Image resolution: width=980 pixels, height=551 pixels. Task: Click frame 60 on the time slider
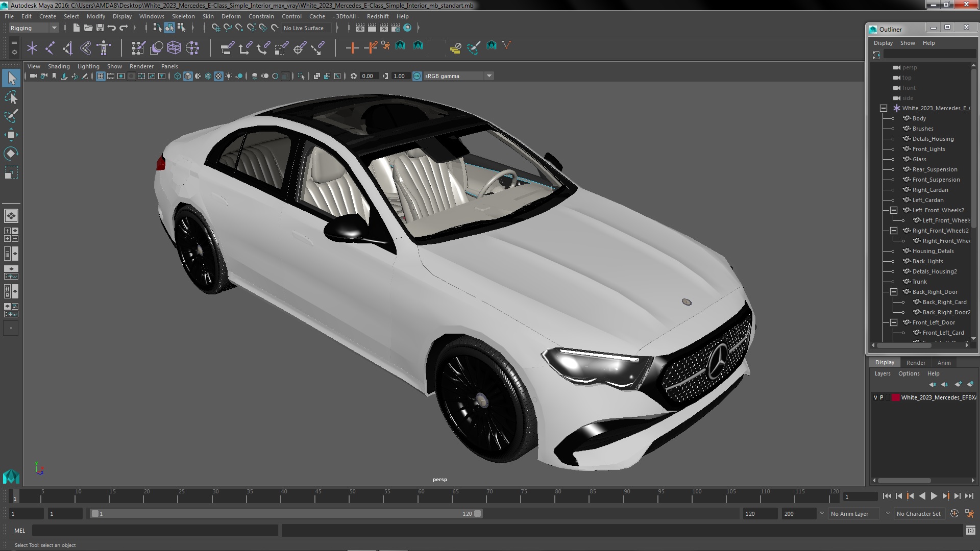pyautogui.click(x=421, y=496)
